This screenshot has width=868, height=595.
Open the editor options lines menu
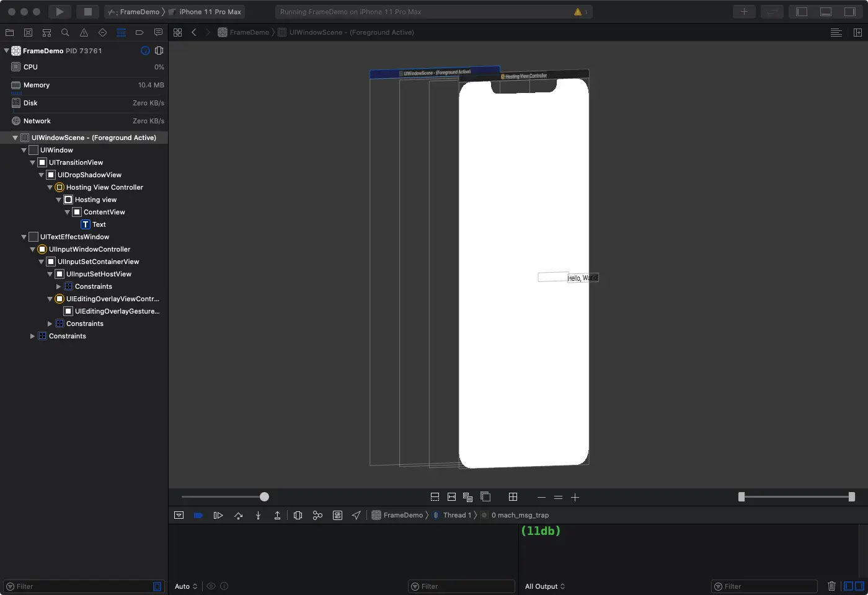(x=836, y=32)
